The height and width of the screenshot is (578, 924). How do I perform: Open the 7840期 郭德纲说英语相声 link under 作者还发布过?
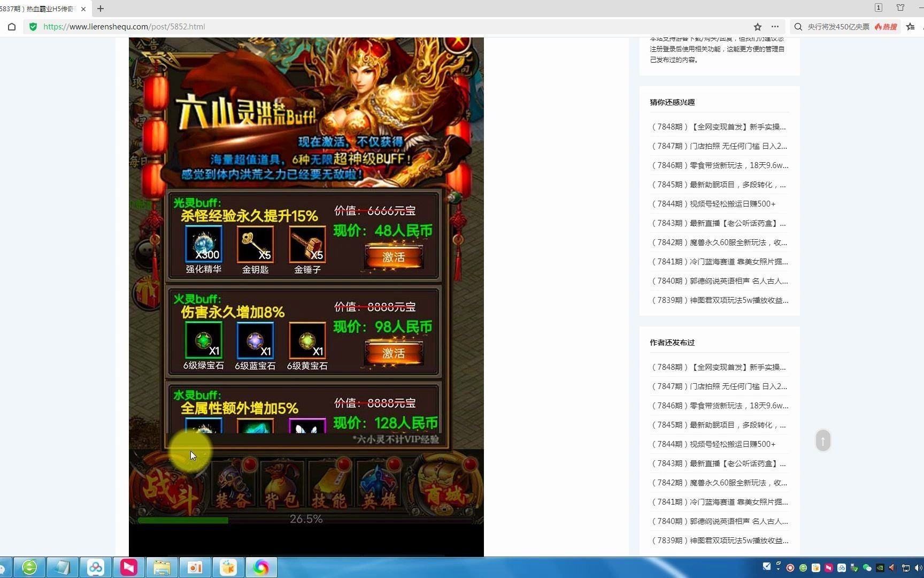719,521
